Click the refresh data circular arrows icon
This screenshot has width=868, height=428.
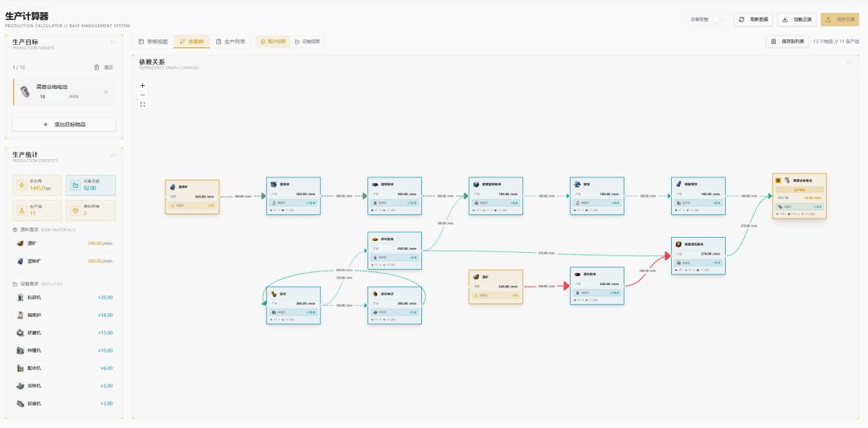tap(742, 19)
